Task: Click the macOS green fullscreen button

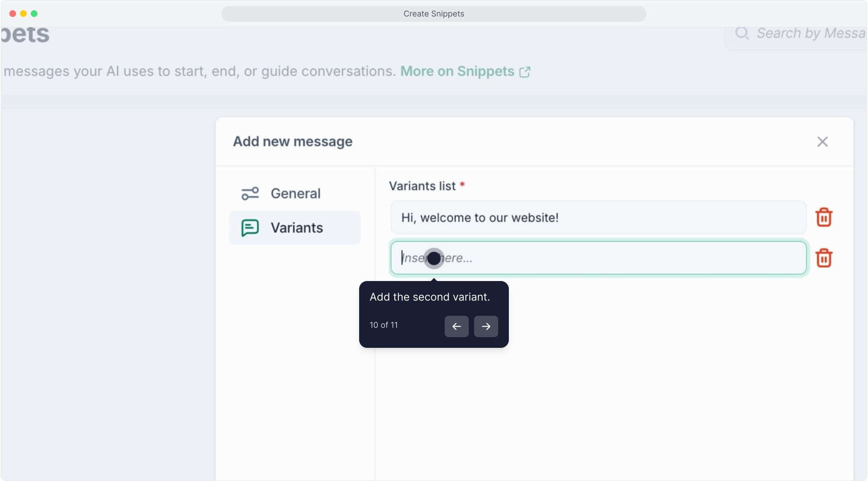Action: pos(34,14)
